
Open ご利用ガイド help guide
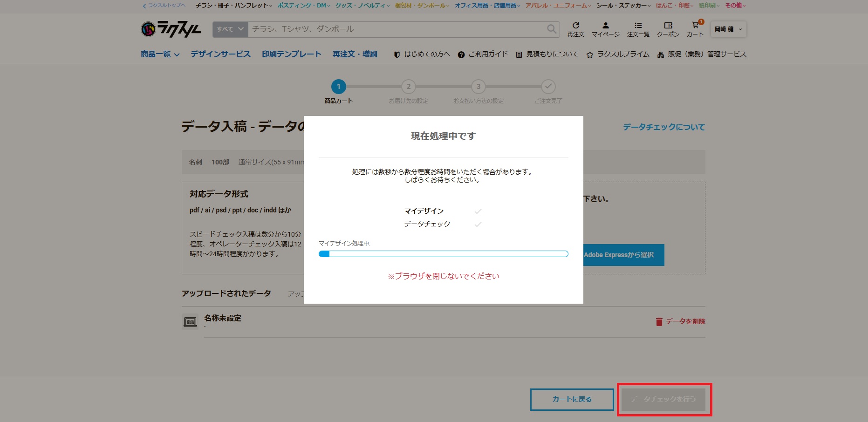(483, 54)
